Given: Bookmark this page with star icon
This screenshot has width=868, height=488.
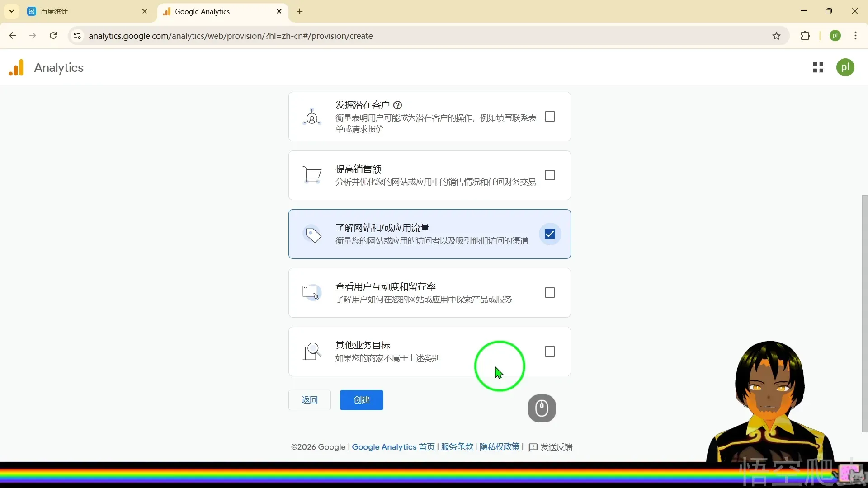Looking at the screenshot, I should [776, 36].
